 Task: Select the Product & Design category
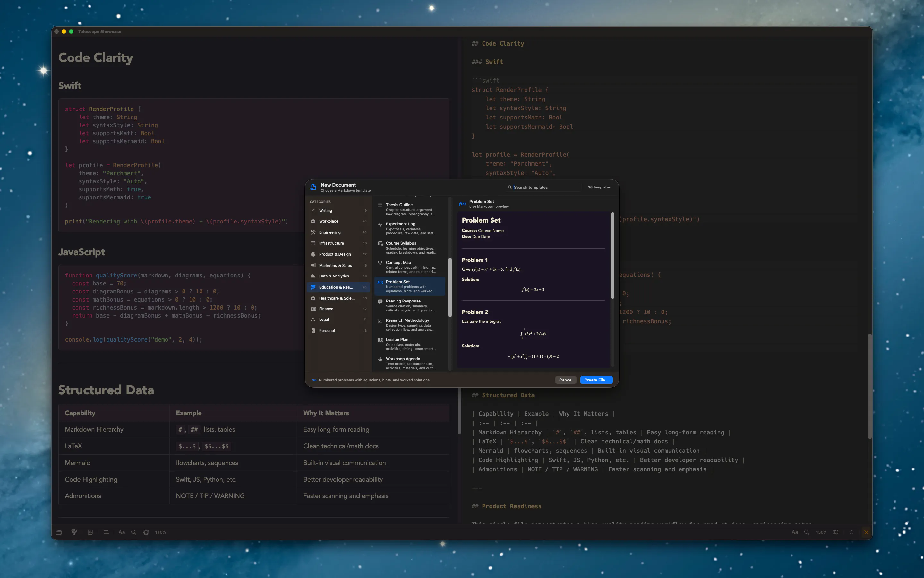[339, 254]
